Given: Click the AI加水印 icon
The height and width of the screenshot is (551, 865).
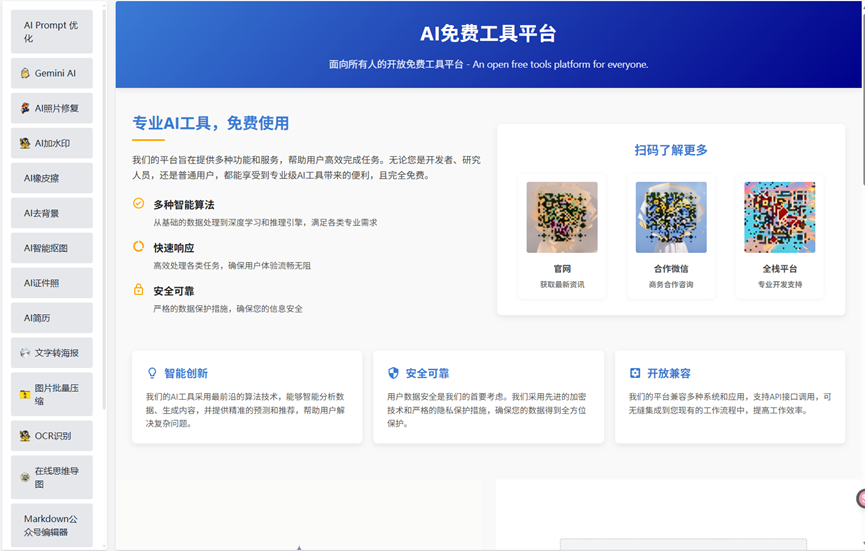Looking at the screenshot, I should (25, 143).
